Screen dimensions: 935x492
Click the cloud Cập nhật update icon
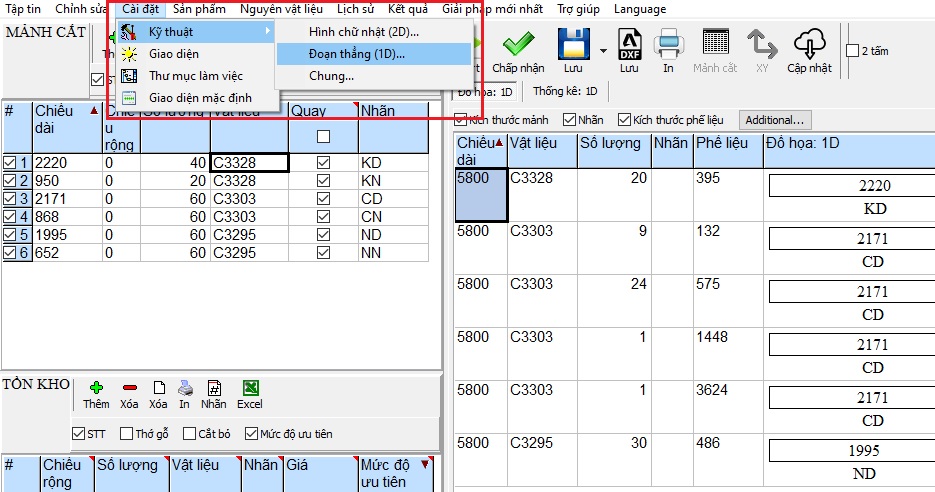[808, 45]
